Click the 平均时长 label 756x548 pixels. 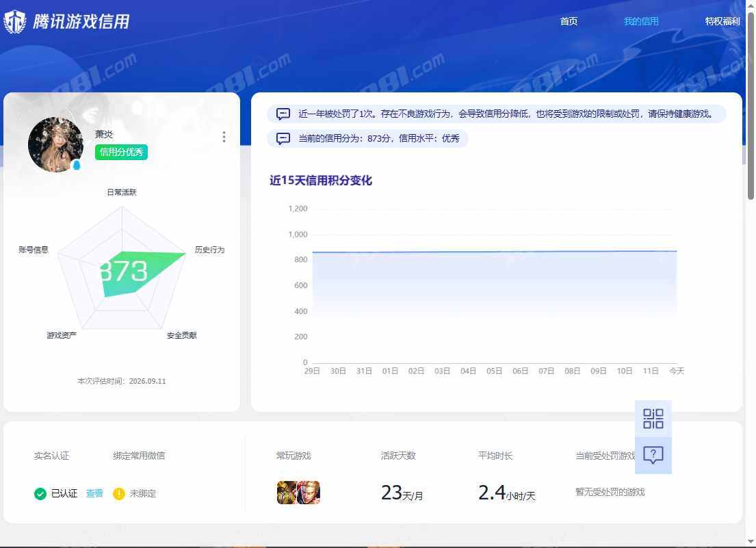coord(495,456)
